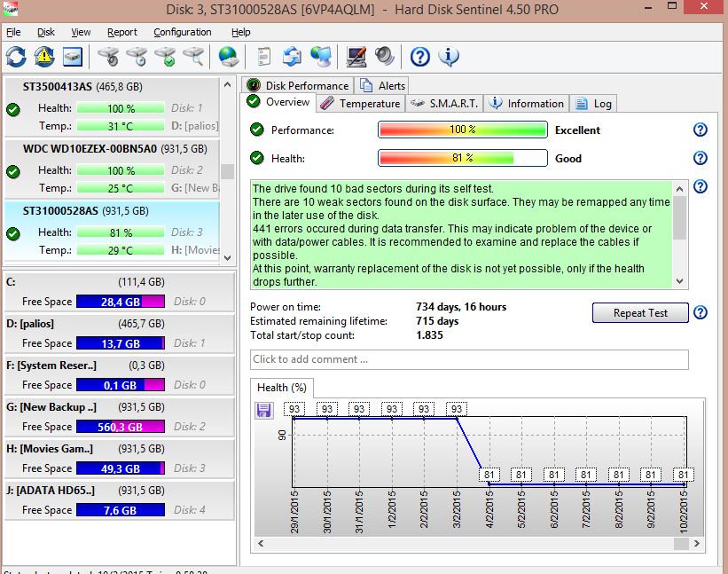Click the status text scroll up arrow
The height and width of the screenshot is (574, 728).
[x=680, y=189]
